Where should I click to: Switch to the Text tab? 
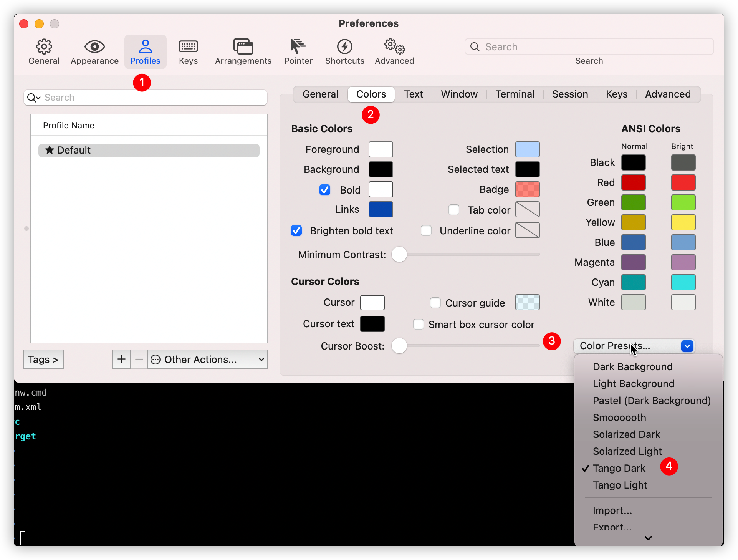pos(413,94)
